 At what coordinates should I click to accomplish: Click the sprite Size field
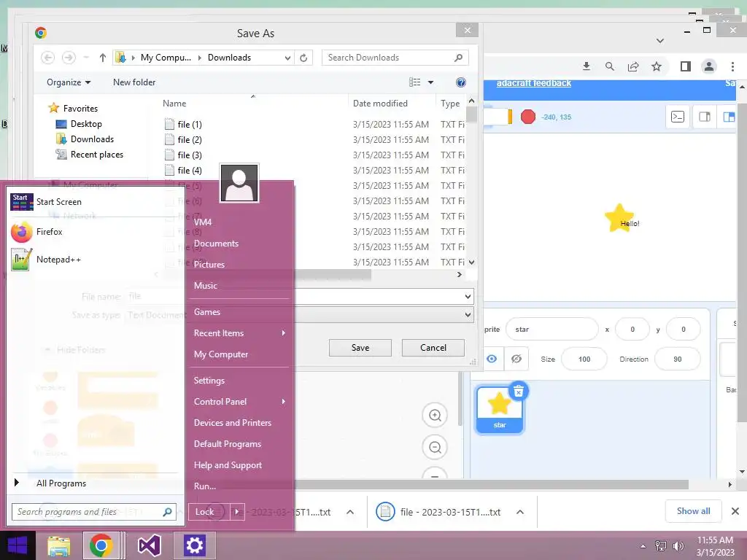pyautogui.click(x=584, y=359)
